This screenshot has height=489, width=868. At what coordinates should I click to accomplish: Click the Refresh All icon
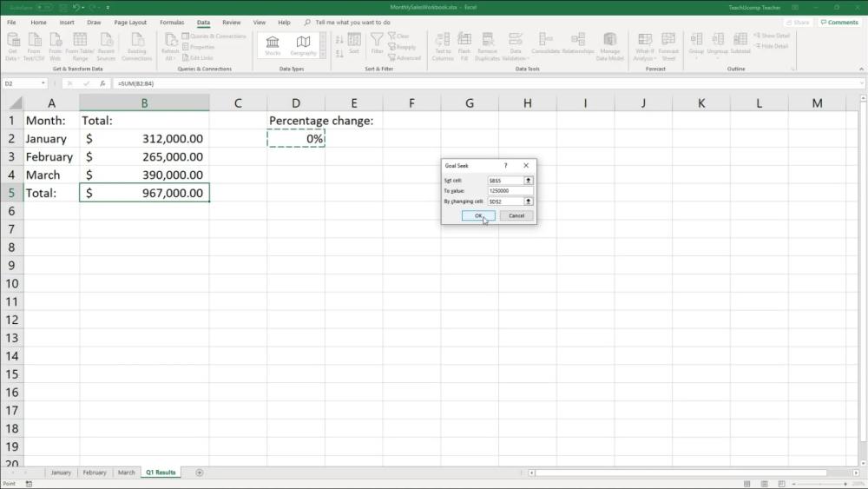[170, 46]
